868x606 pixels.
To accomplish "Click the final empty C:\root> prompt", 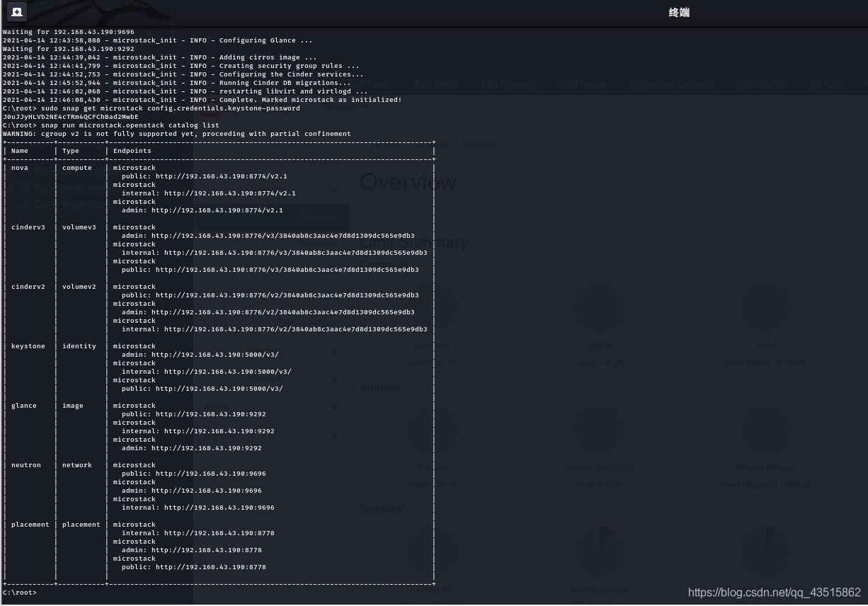I will point(20,593).
